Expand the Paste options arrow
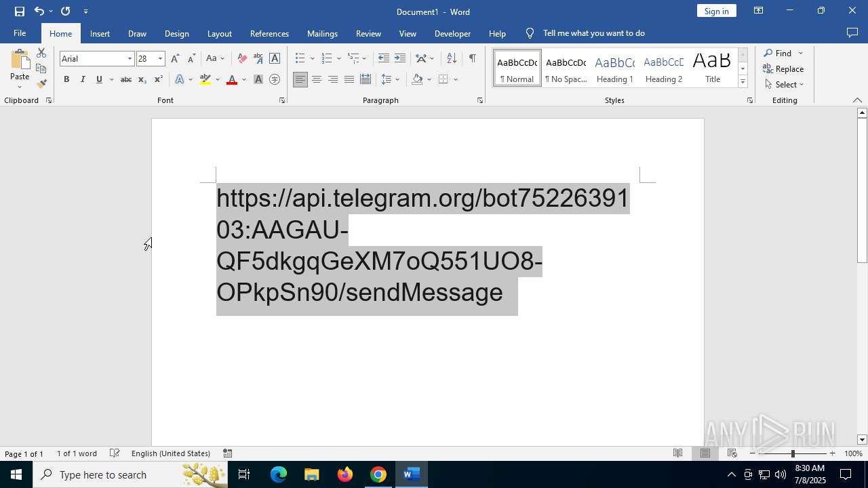868x488 pixels. coord(20,87)
